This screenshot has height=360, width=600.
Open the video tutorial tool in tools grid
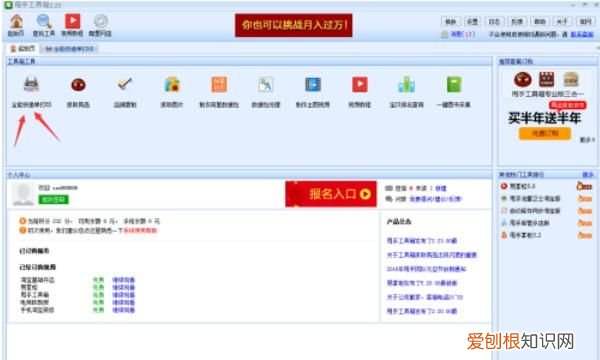click(359, 84)
